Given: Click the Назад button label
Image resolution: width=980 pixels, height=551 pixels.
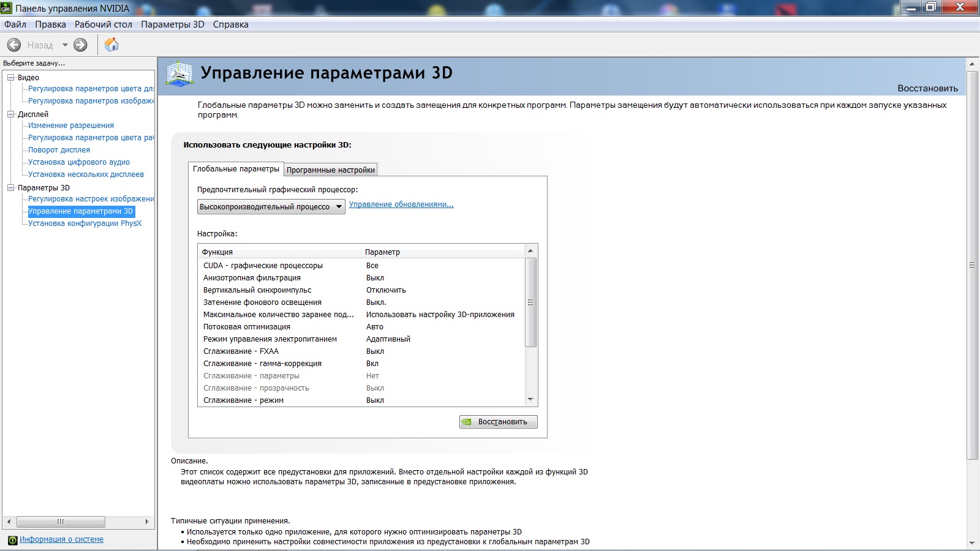Looking at the screenshot, I should pyautogui.click(x=40, y=45).
